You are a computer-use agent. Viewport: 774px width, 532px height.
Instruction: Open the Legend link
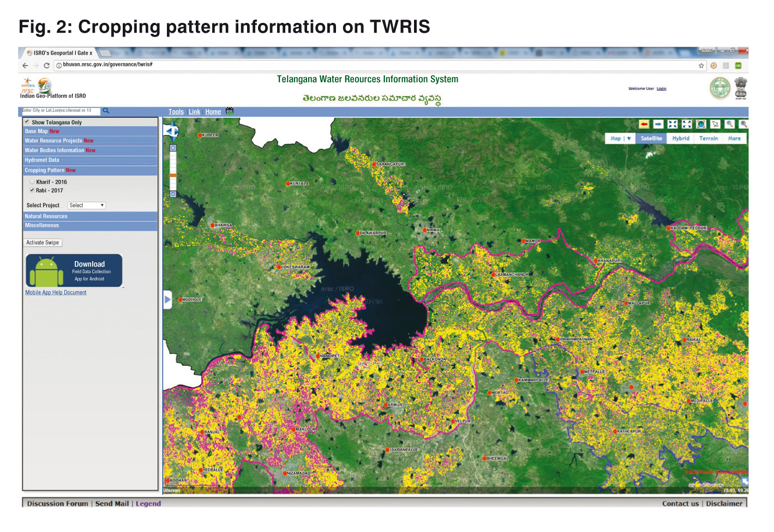point(148,504)
